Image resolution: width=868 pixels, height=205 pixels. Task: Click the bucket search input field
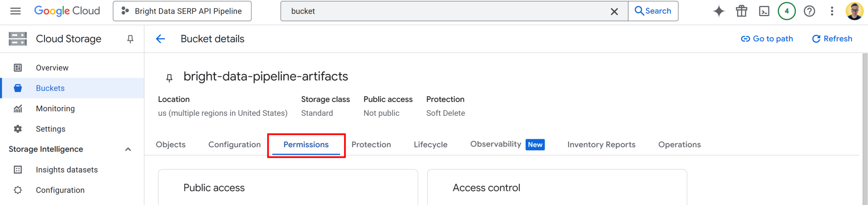[445, 11]
